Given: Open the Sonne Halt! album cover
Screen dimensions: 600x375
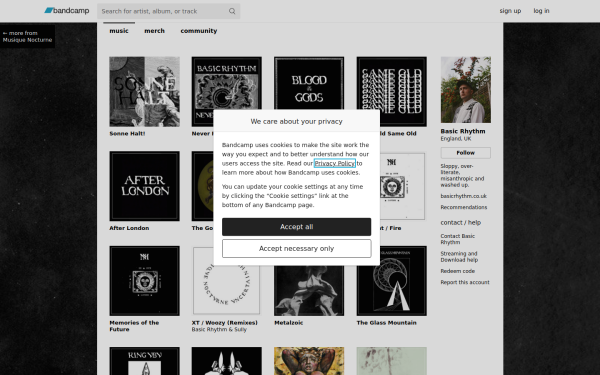Looking at the screenshot, I should tap(144, 91).
